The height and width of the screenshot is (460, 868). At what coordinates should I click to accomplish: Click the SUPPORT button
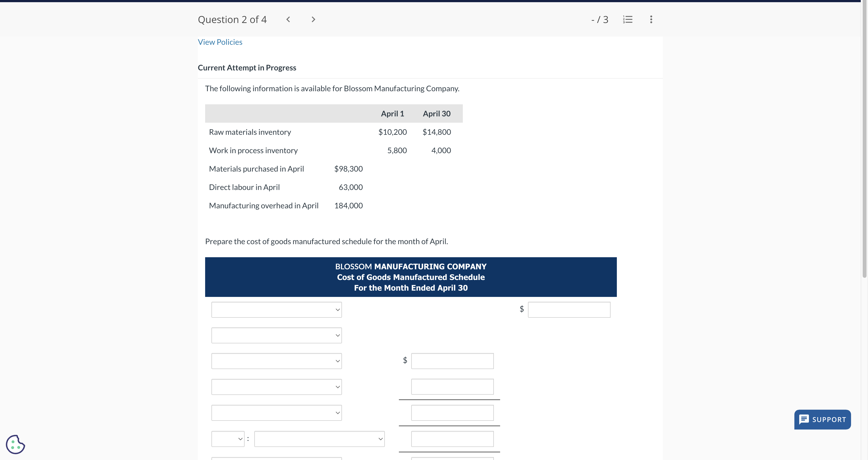(822, 419)
